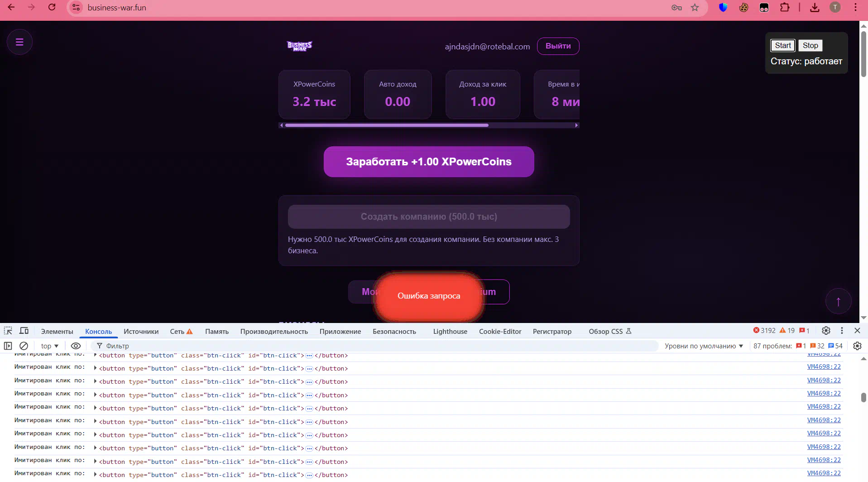Reload the page with the browser refresh icon
This screenshot has height=482, width=868.
(52, 7)
